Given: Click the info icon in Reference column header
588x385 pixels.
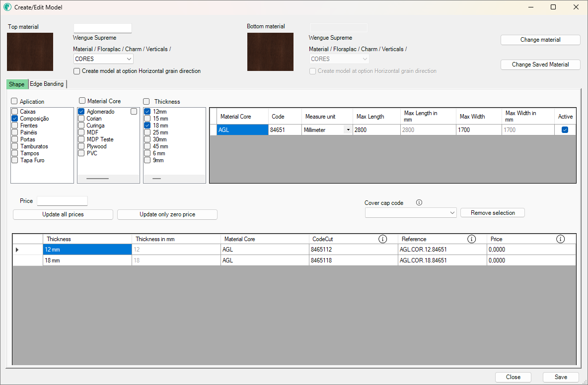Looking at the screenshot, I should click(x=471, y=239).
